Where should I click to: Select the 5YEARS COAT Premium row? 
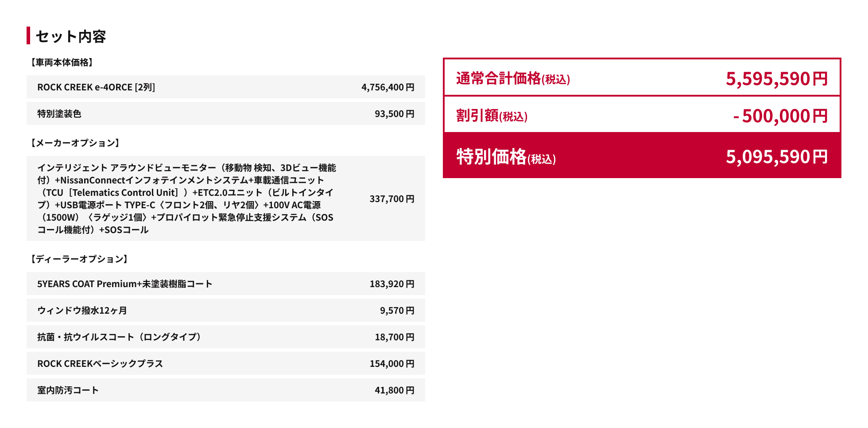[x=226, y=284]
